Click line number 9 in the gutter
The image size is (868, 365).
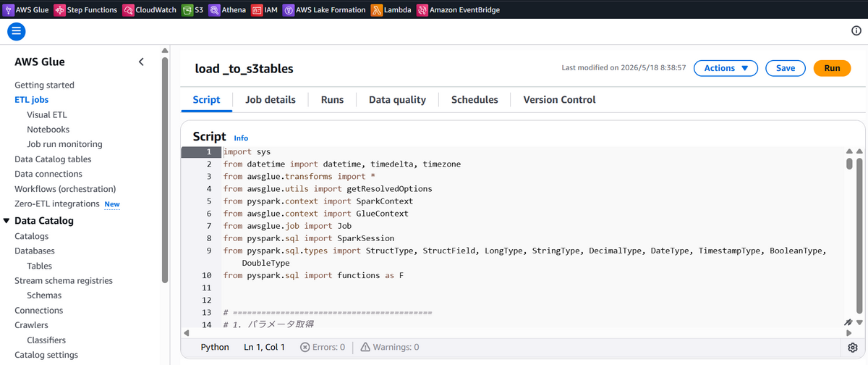click(x=209, y=251)
